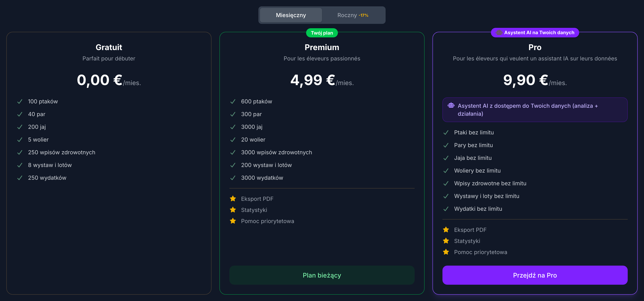Click the Twój plan badge

coord(322,33)
